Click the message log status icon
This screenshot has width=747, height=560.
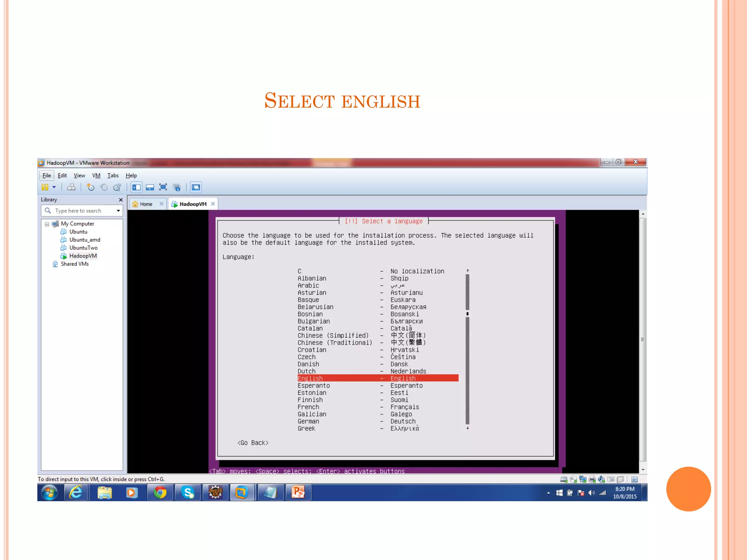tap(635, 479)
